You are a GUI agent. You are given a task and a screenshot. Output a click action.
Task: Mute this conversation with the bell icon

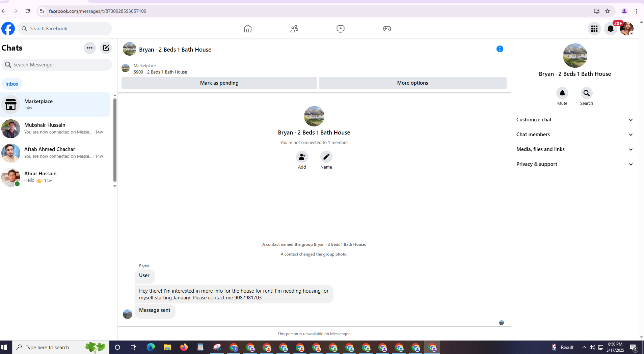click(x=562, y=93)
